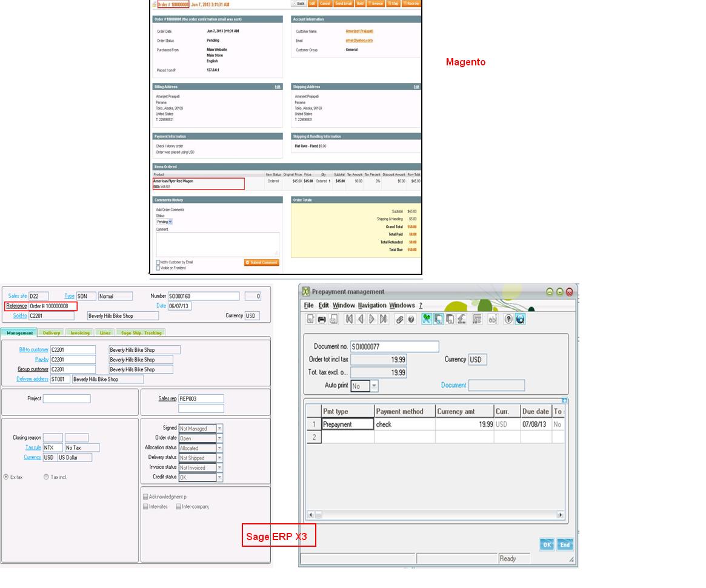Select the Ex tax radio button
Viewport: 706px width, 588px height.
point(6,477)
